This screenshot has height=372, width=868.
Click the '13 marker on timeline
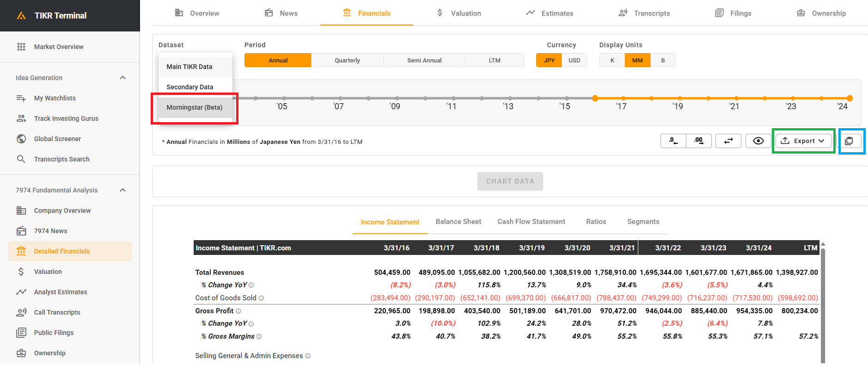tap(510, 99)
